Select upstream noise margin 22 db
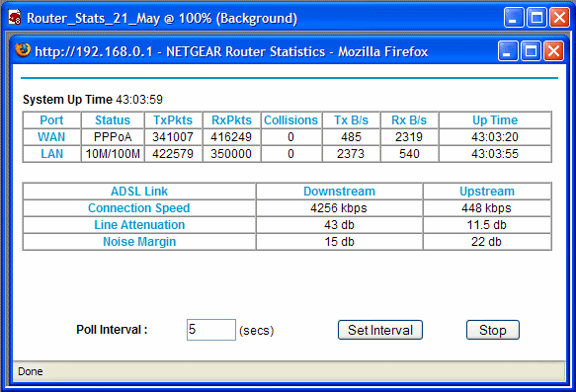Viewport: 576px width, 392px height. tap(486, 242)
